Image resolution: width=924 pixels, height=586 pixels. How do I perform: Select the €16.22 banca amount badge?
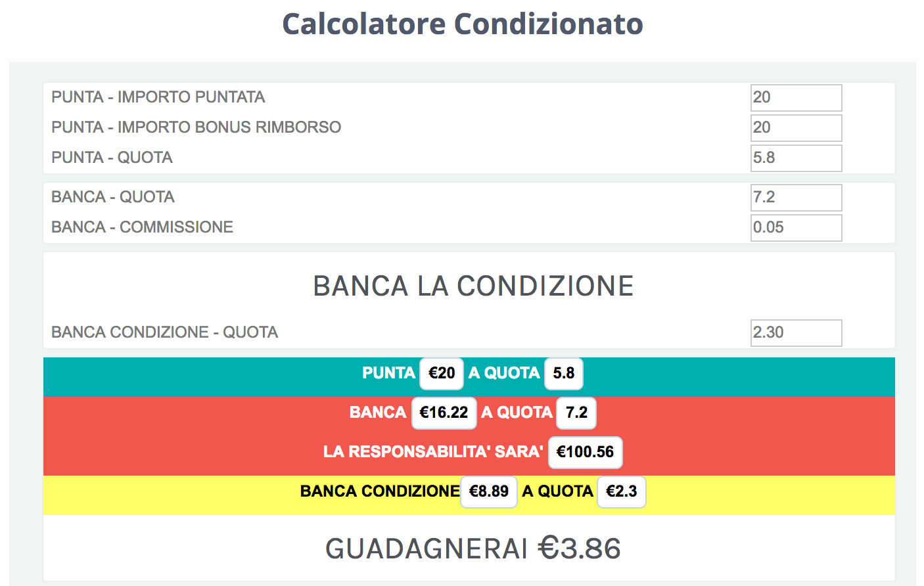(444, 413)
